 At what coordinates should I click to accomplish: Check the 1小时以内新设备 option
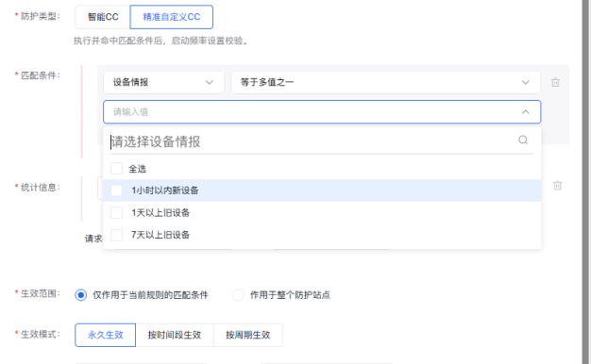click(116, 190)
